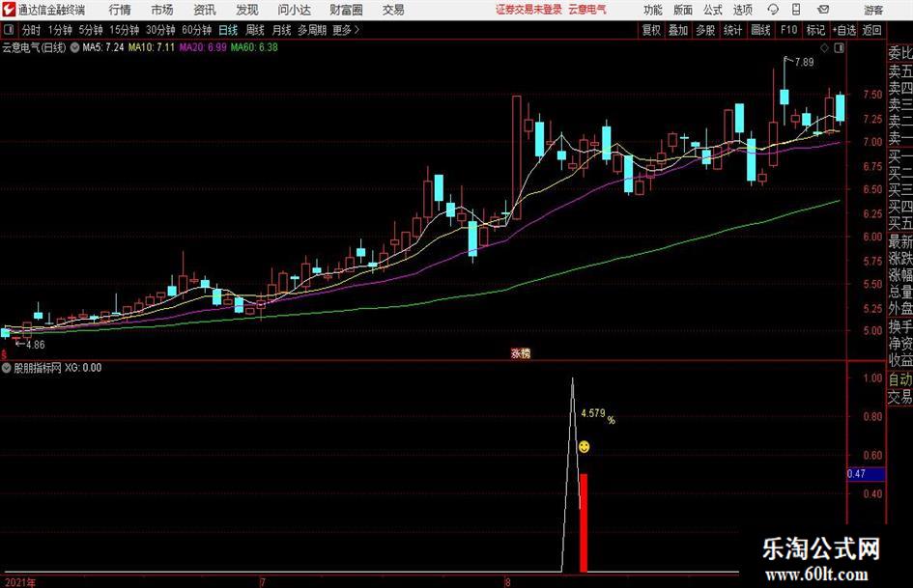Toggle the right side panel icon on chart
The image size is (913, 588).
click(x=839, y=48)
